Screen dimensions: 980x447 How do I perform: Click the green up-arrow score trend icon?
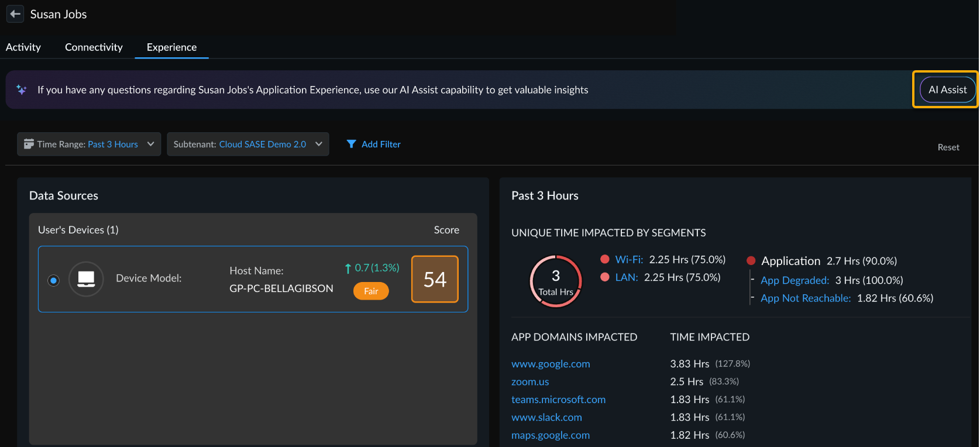tap(348, 269)
